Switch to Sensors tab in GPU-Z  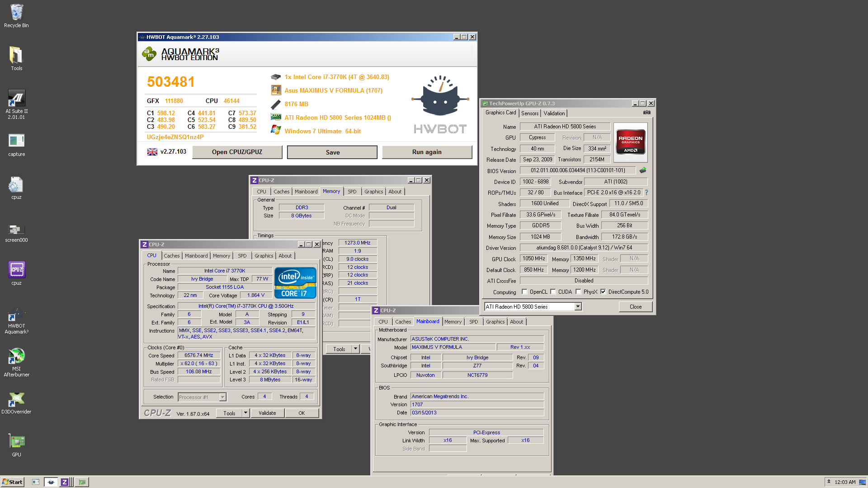pyautogui.click(x=530, y=113)
